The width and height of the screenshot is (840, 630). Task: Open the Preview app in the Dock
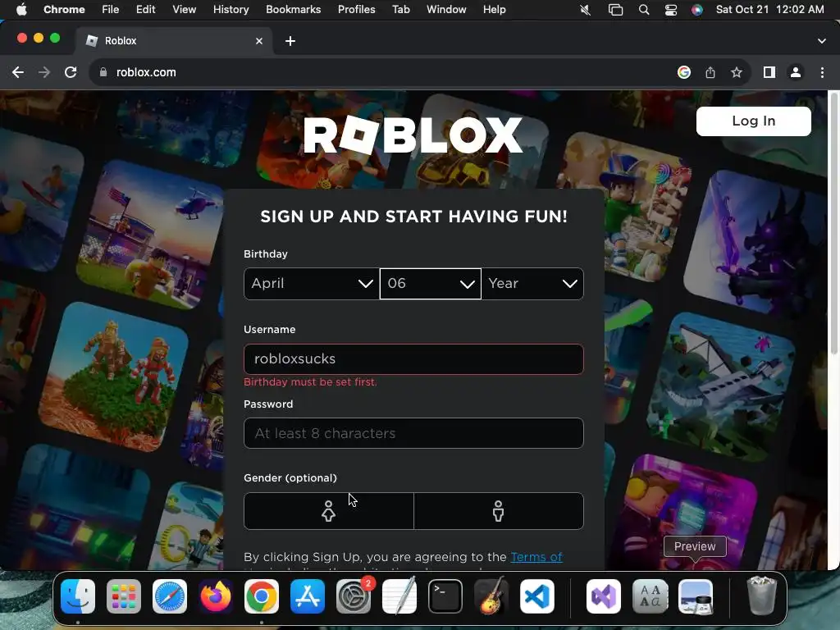pos(696,597)
